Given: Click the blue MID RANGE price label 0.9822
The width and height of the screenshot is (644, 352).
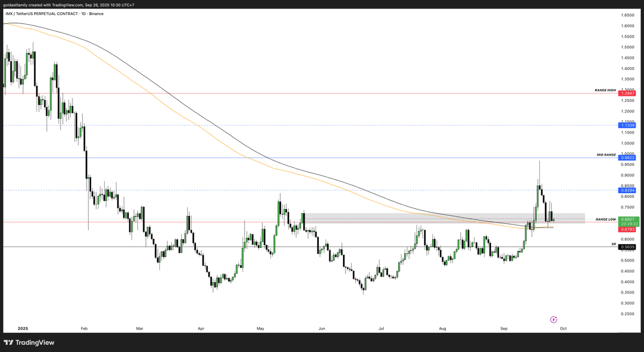Looking at the screenshot, I should 627,157.
